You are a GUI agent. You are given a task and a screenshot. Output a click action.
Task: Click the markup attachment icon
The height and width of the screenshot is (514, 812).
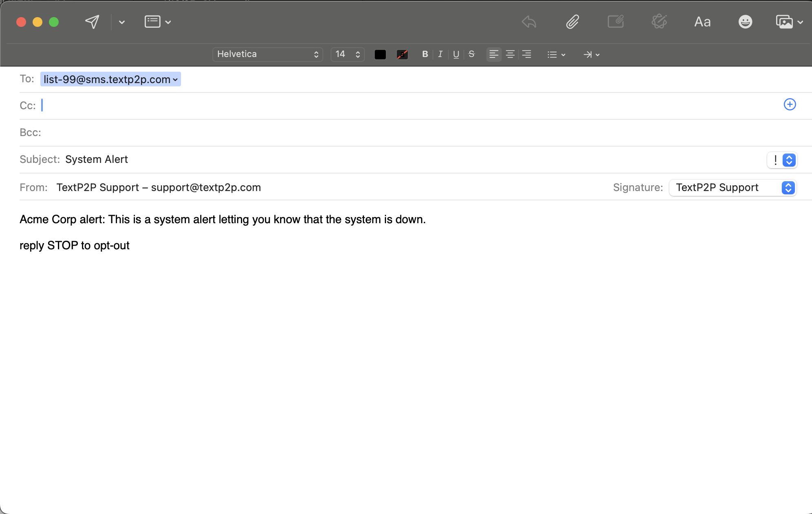click(616, 22)
